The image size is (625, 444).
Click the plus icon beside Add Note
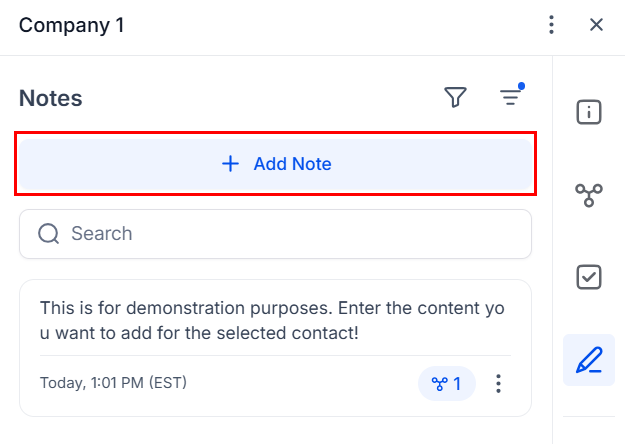[x=230, y=164]
